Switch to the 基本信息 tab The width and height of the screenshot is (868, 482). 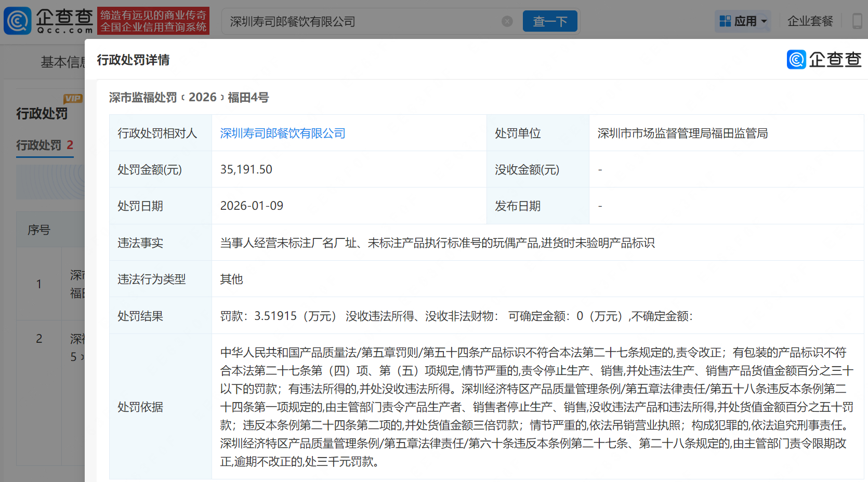click(63, 62)
